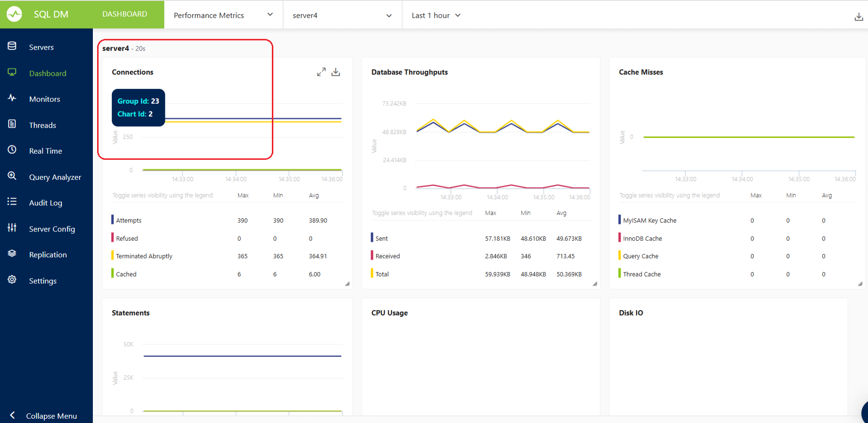Collapse the sidebar menu
This screenshot has width=868, height=423.
[46, 415]
